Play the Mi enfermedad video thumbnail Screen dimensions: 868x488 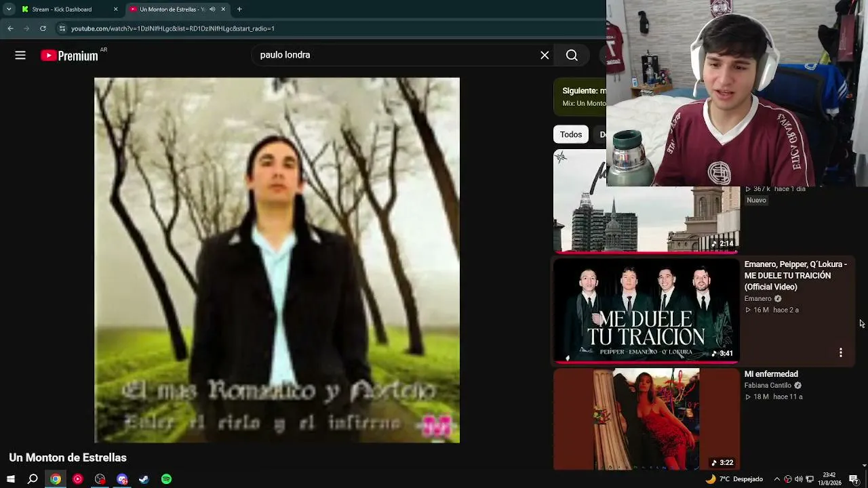point(646,419)
